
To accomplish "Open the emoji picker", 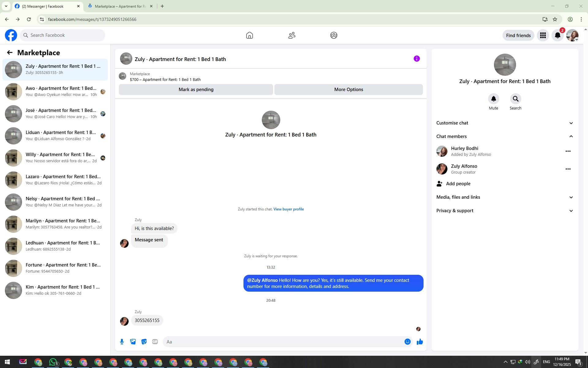I will coord(408,342).
